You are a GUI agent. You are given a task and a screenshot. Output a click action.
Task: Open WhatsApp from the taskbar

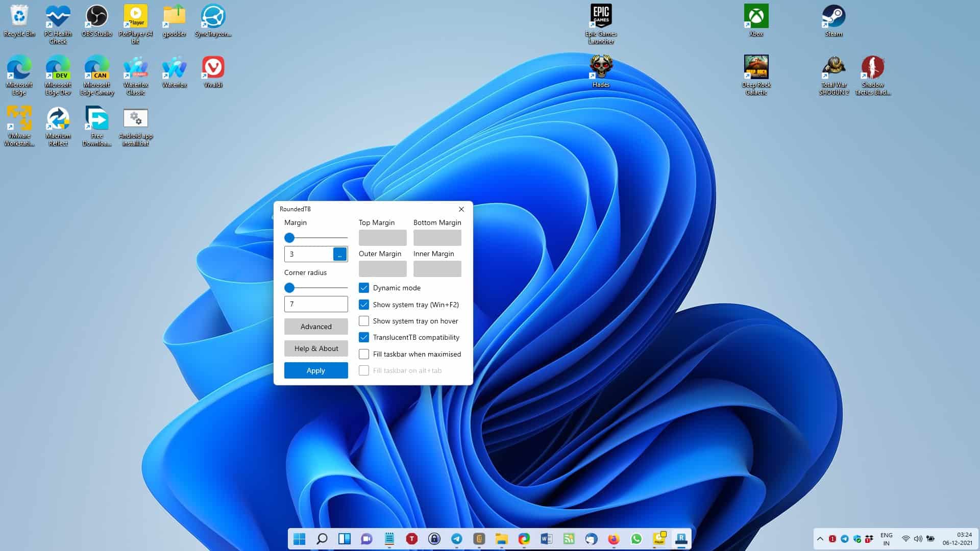pos(636,539)
